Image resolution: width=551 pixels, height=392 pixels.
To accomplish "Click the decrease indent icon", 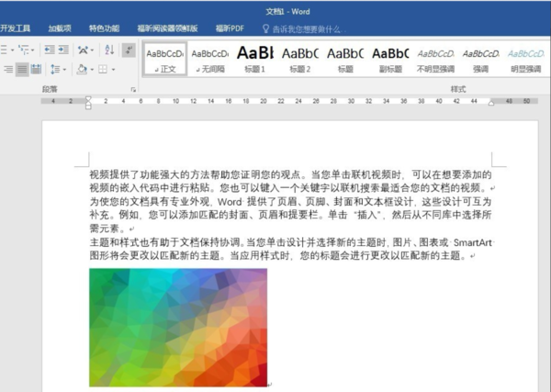I will 50,50.
